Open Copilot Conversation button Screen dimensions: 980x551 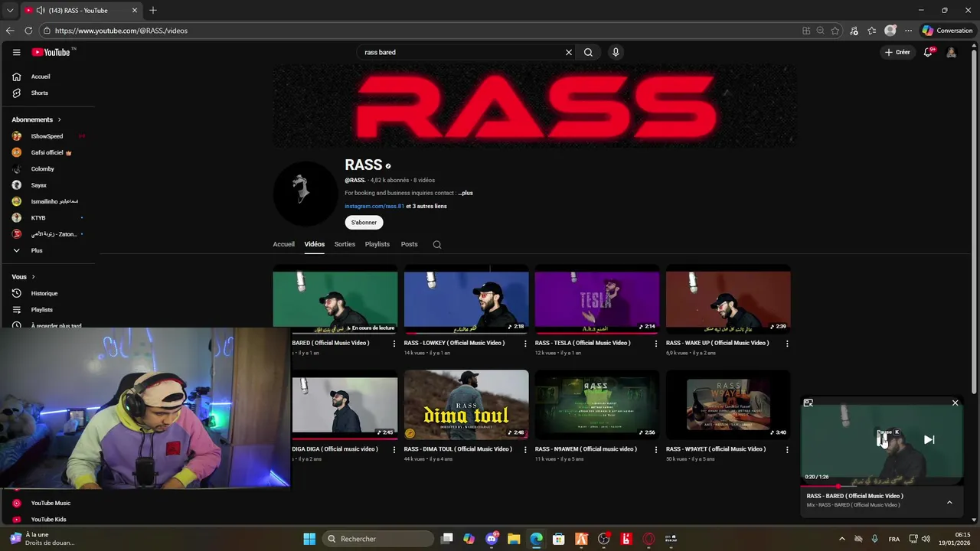[x=948, y=31]
